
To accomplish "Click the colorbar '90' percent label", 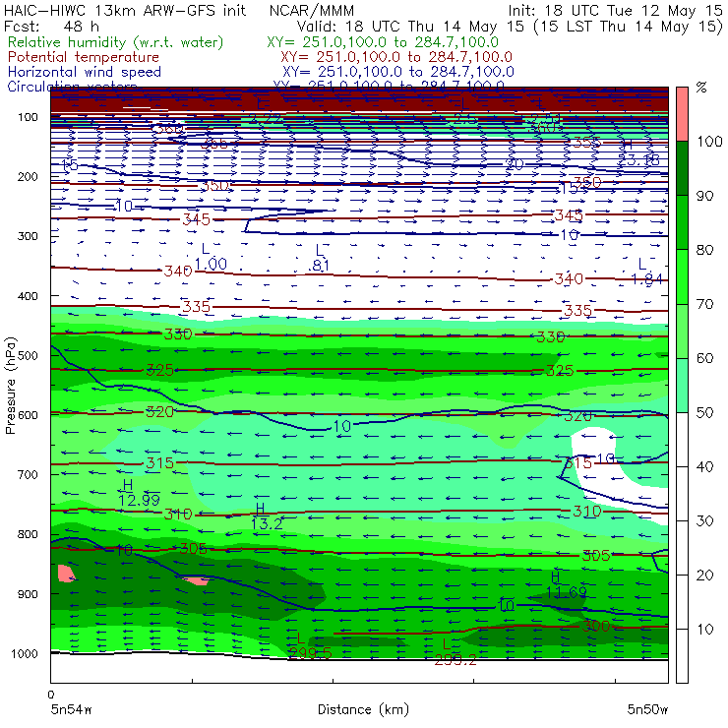I will click(x=705, y=196).
